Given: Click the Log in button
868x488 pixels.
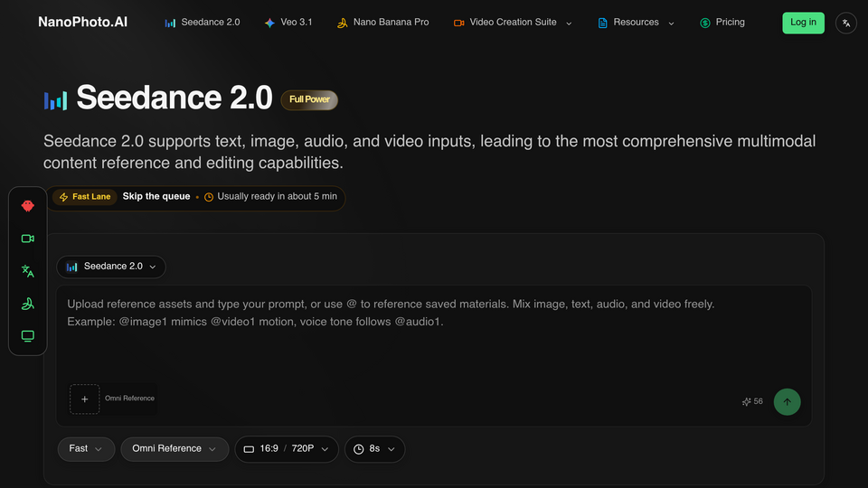Looking at the screenshot, I should 803,23.
